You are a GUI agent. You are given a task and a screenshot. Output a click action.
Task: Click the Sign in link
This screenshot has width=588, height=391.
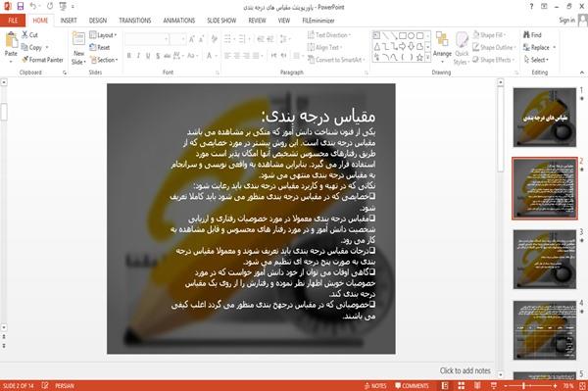pos(566,20)
